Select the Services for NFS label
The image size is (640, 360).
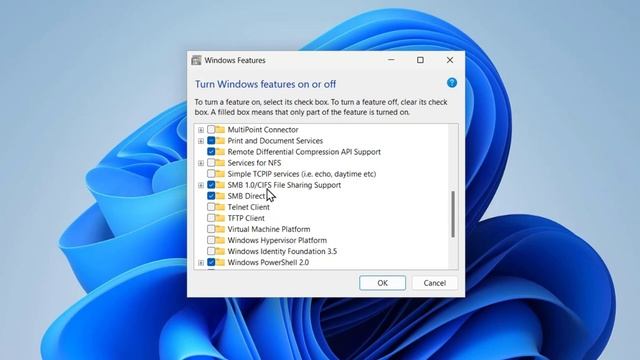coord(254,163)
